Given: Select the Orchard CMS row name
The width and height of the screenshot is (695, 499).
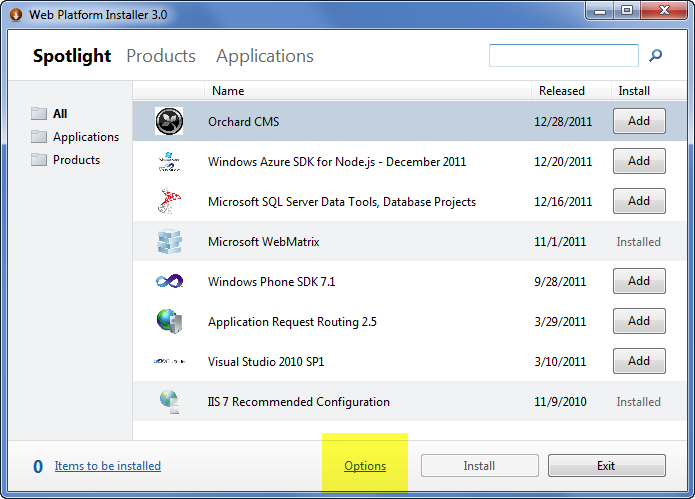Looking at the screenshot, I should click(x=243, y=122).
